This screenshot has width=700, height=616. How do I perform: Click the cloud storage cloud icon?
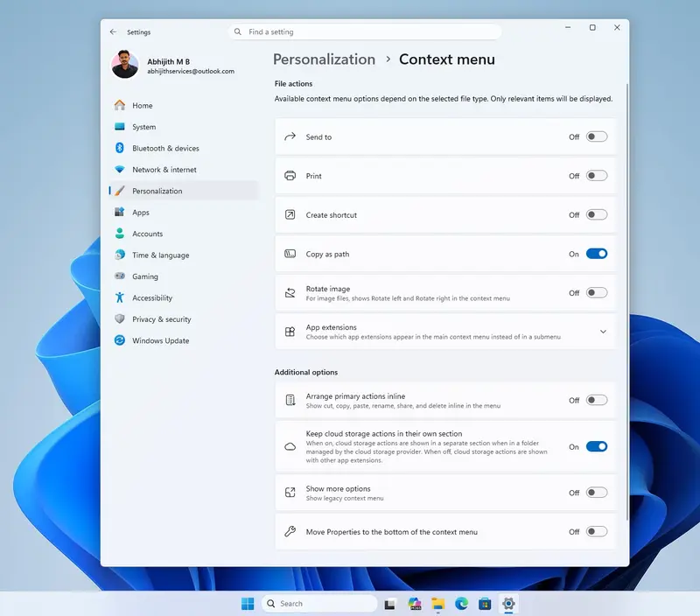point(290,447)
